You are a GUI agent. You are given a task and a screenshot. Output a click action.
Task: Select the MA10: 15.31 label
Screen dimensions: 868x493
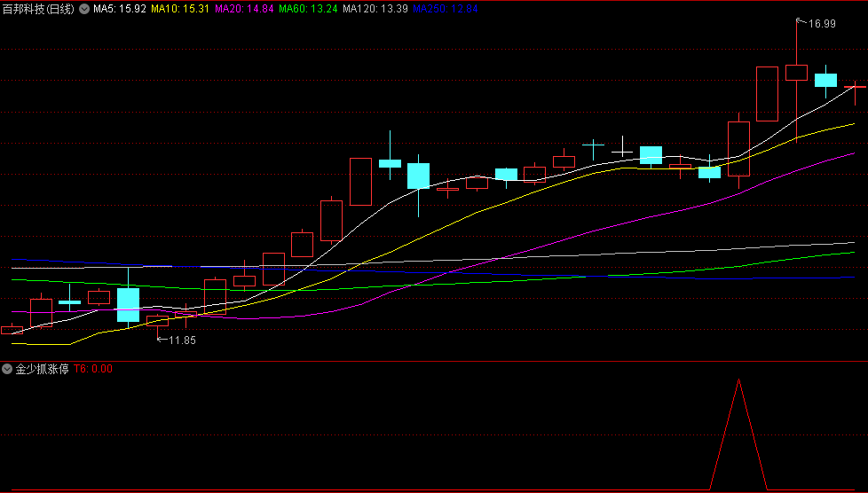pos(180,9)
